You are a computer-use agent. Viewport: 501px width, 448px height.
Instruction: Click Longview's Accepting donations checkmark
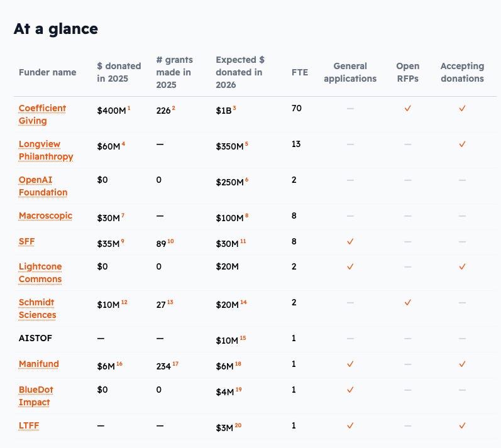[x=462, y=145]
